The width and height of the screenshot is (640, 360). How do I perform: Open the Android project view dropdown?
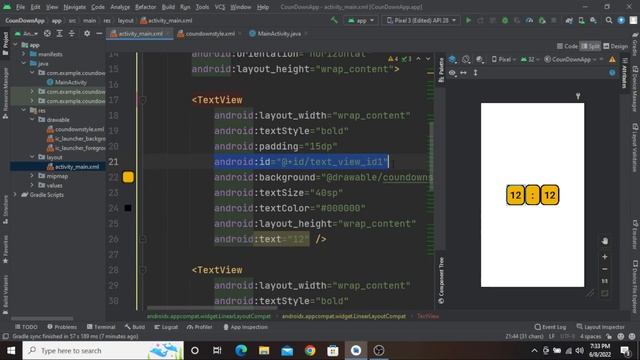26,33
